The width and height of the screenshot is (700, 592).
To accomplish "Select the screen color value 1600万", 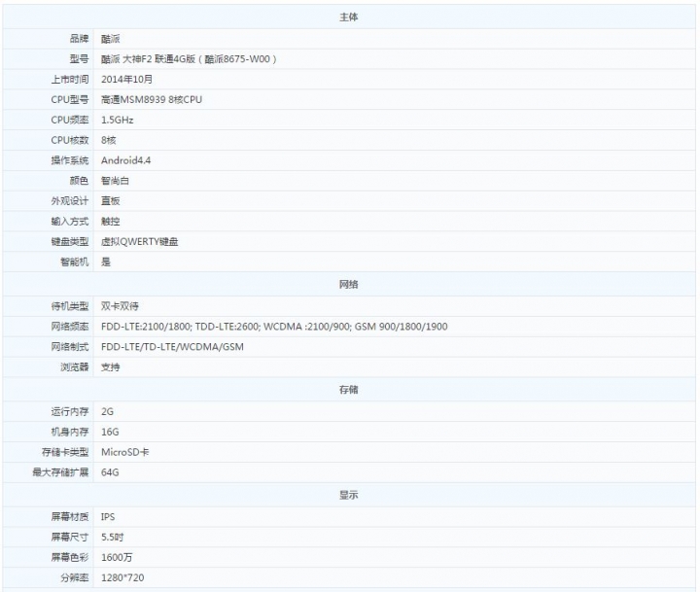I will pyautogui.click(x=117, y=558).
